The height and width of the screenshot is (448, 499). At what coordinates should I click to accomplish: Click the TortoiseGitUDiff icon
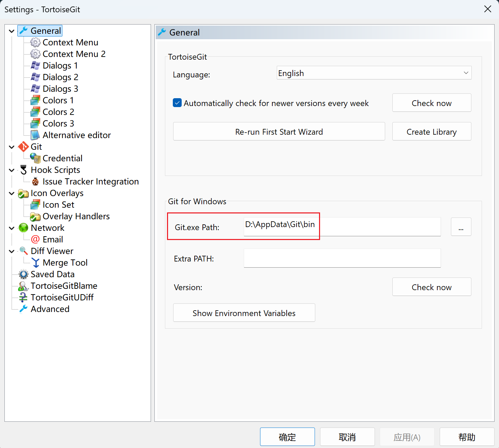pyautogui.click(x=24, y=297)
